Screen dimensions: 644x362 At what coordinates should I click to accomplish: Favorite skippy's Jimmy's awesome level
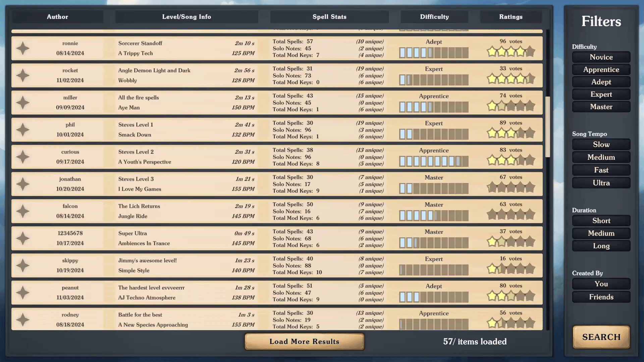coord(23,265)
